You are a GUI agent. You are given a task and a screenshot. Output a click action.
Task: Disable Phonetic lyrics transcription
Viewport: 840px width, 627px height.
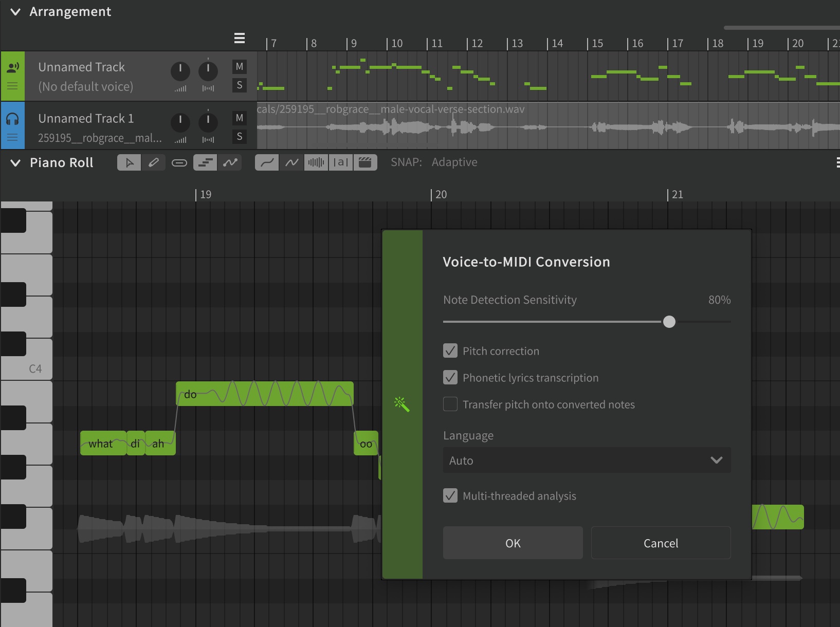coord(450,378)
